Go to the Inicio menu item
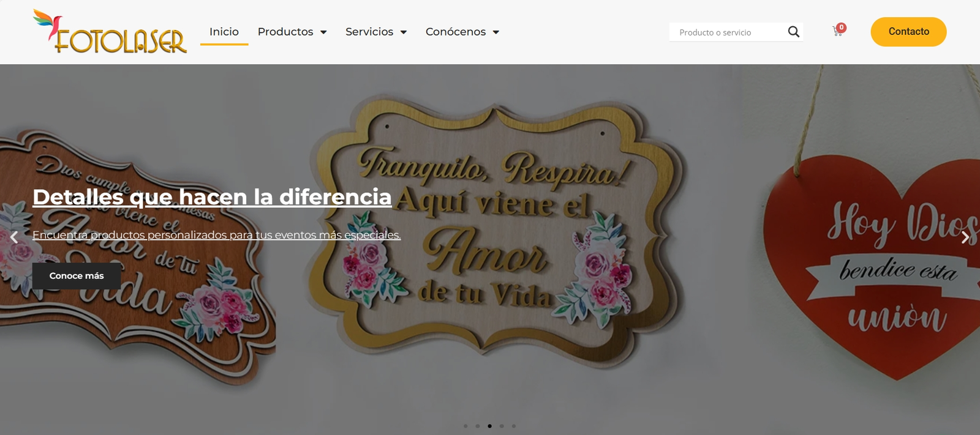Viewport: 980px width, 435px height. (x=224, y=32)
